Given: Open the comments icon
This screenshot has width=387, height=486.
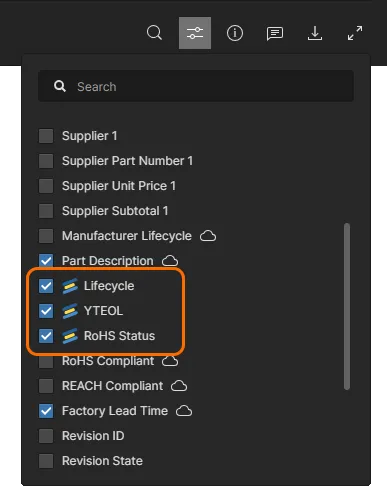Looking at the screenshot, I should [275, 34].
